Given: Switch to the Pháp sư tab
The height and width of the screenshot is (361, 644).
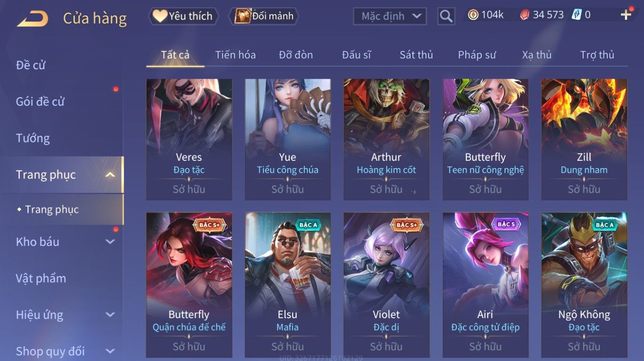Looking at the screenshot, I should coord(477,55).
